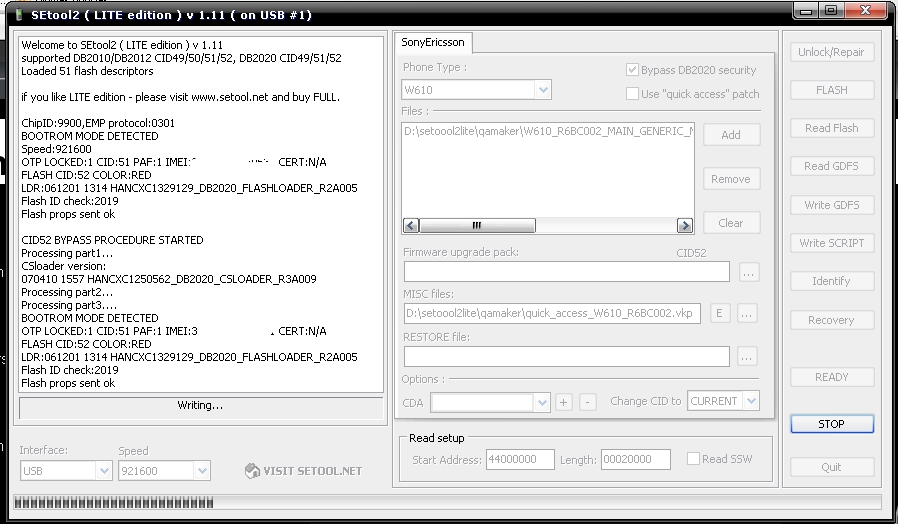
Task: Click Add next to the Files list
Action: point(731,135)
